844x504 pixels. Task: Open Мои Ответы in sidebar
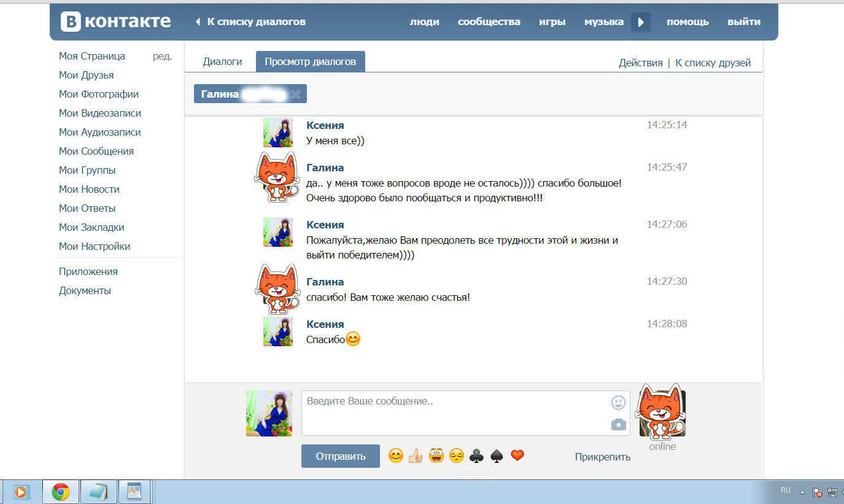click(87, 208)
